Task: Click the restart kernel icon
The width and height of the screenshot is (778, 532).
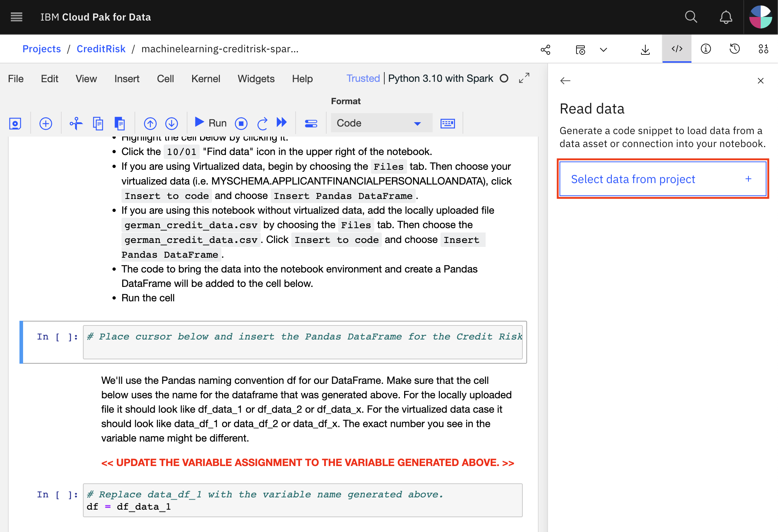Action: pyautogui.click(x=262, y=122)
